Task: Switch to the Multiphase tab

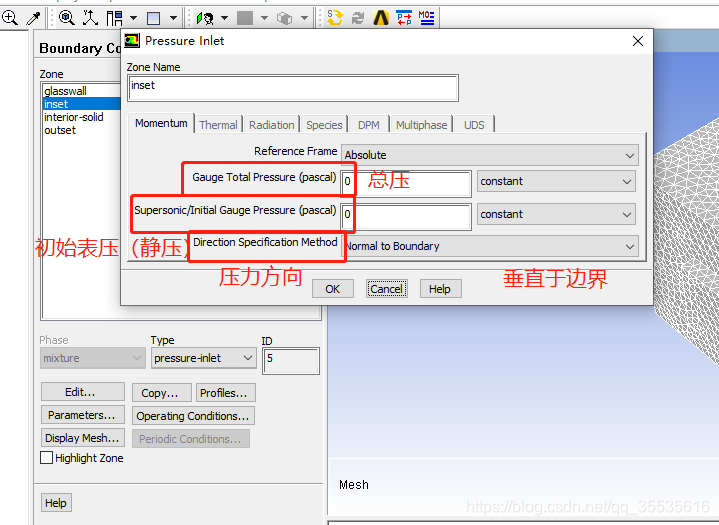Action: 421,125
